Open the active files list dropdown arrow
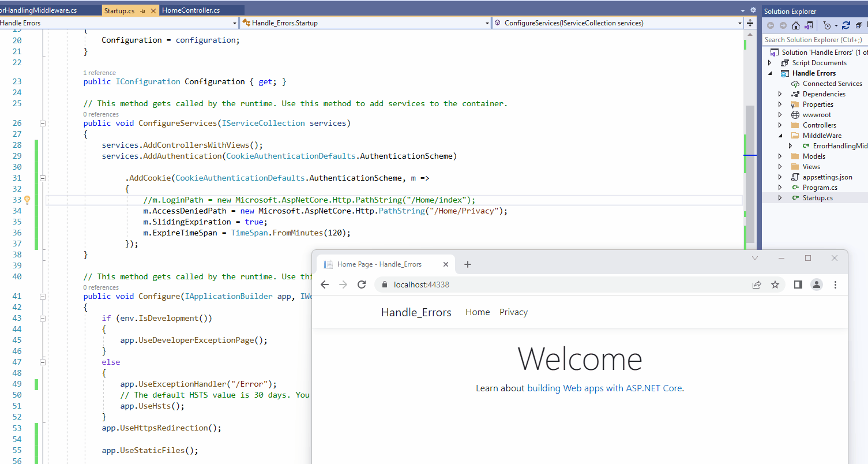Viewport: 868px width, 464px height. click(743, 10)
